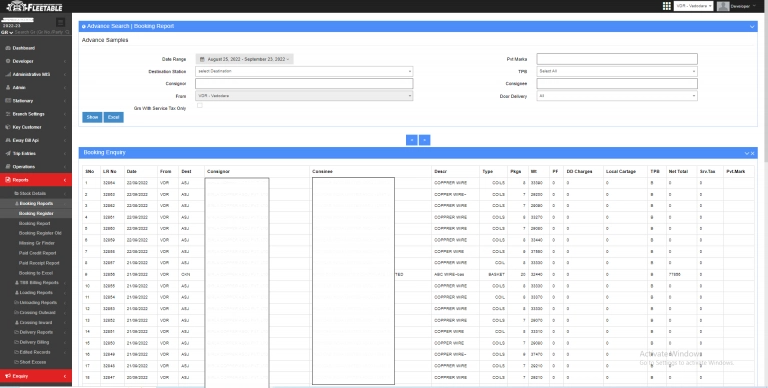Collapse the Booking Enquiry panel chevron

(747, 153)
